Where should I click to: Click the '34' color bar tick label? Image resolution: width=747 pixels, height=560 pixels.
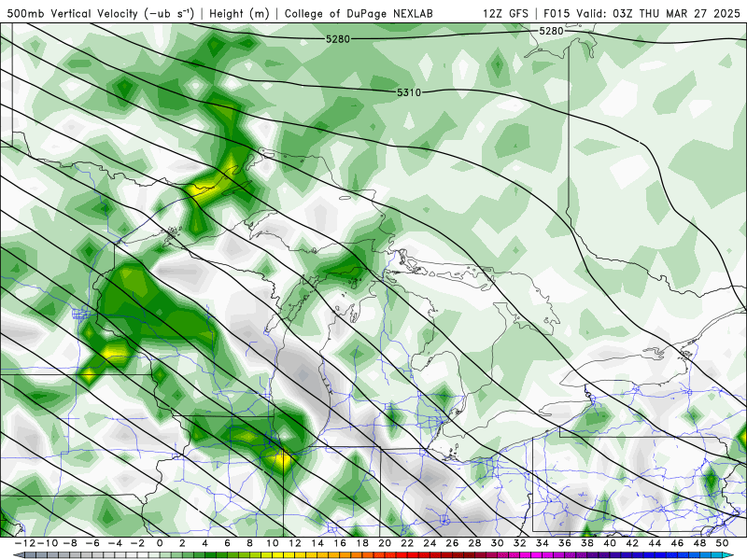click(543, 543)
